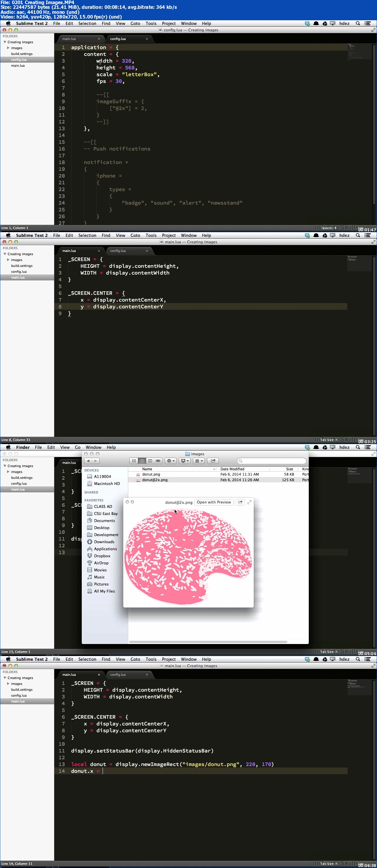The image size is (377, 868).
Task: Sort Finder list by Name column header
Action: 173,469
